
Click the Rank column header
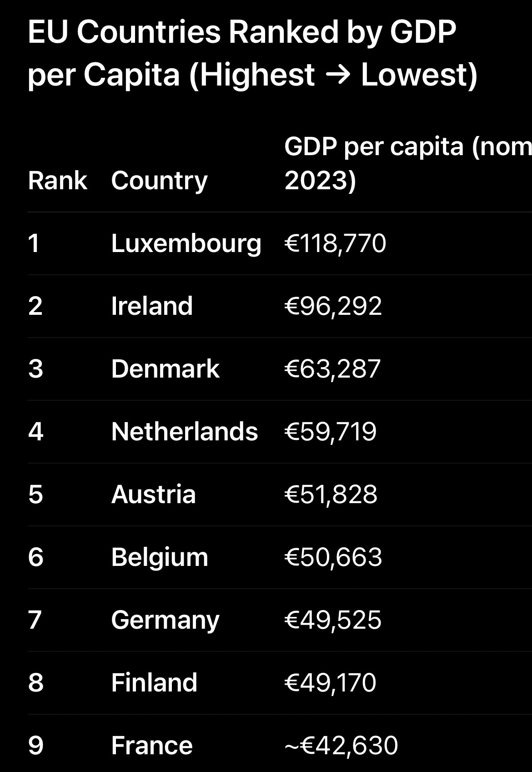pyautogui.click(x=57, y=181)
